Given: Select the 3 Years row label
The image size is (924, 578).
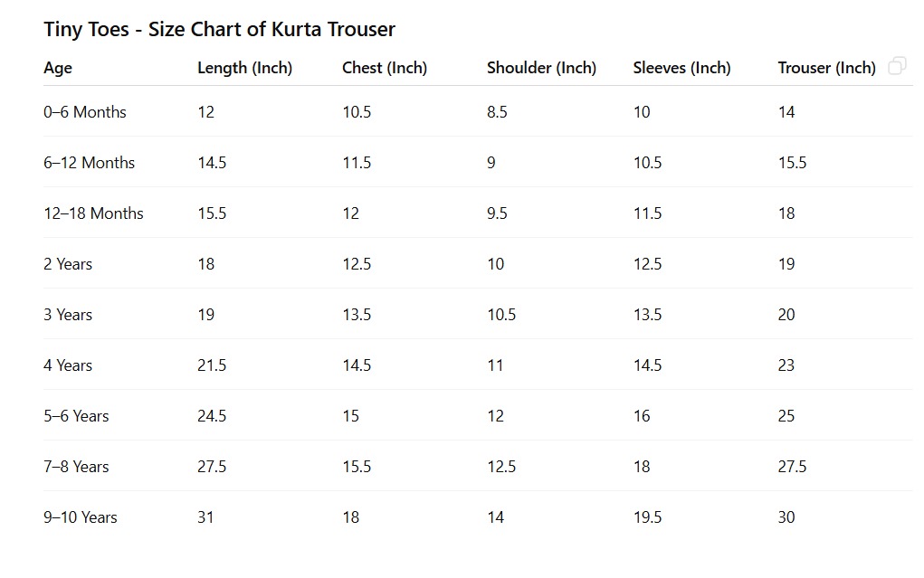Looking at the screenshot, I should (x=68, y=315).
